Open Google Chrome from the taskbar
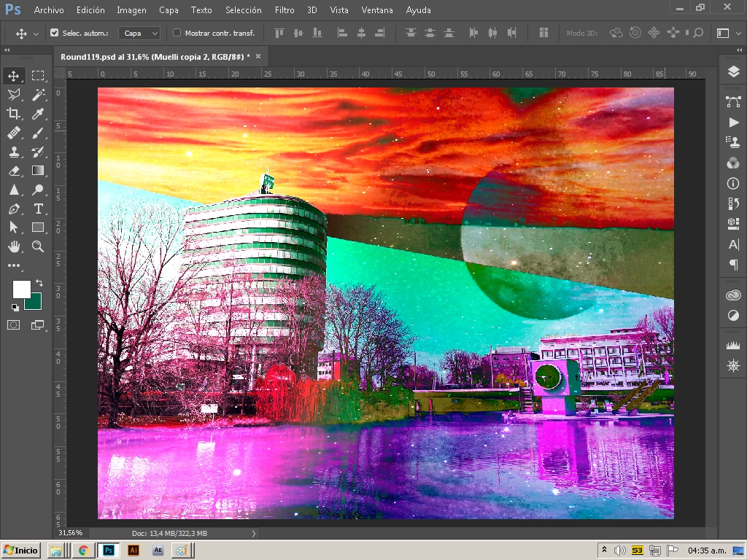Screen dimensions: 747x560 [83, 551]
